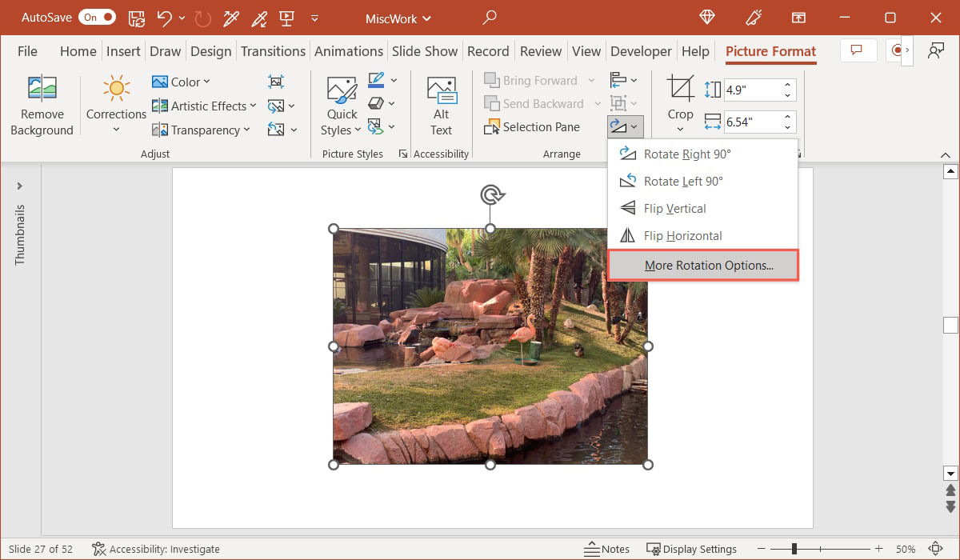Switch to the Animations tab
The width and height of the screenshot is (960, 560).
(349, 50)
